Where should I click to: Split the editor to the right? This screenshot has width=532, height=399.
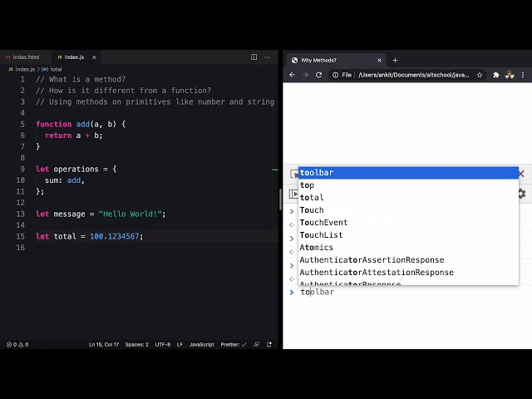pyautogui.click(x=254, y=57)
